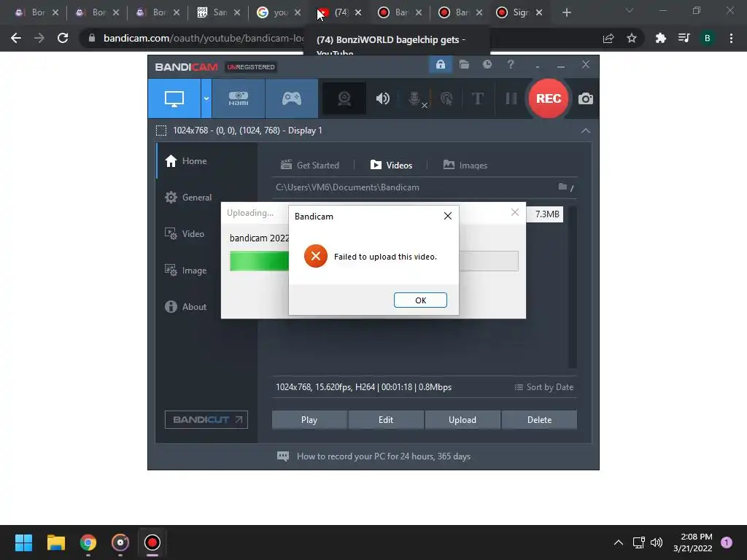Show hidden system tray icons
Viewport: 747px width, 560px height.
point(619,542)
